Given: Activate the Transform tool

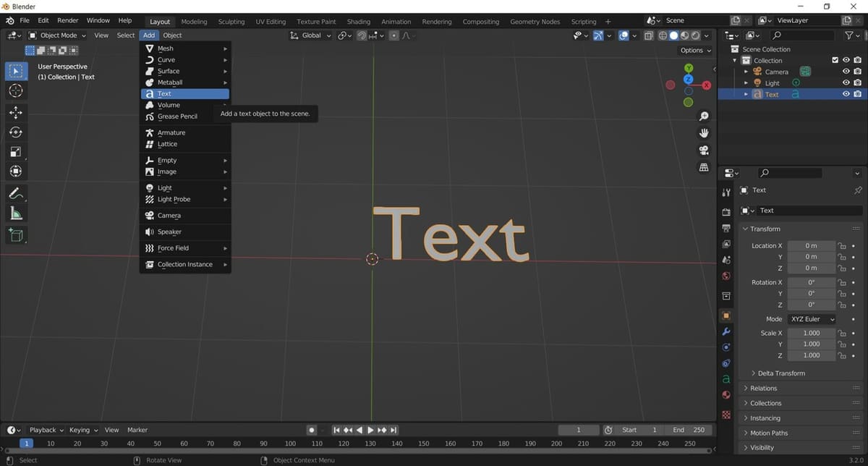Looking at the screenshot, I should (16, 171).
